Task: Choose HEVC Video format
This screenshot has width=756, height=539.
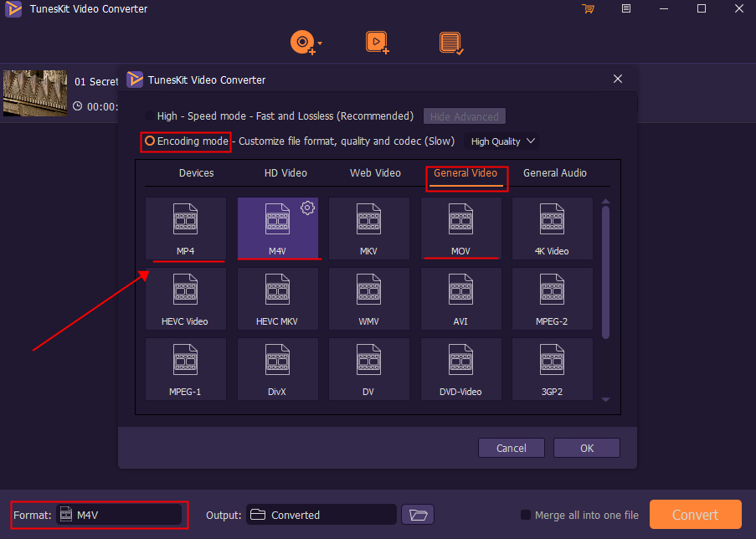Action: pos(186,299)
